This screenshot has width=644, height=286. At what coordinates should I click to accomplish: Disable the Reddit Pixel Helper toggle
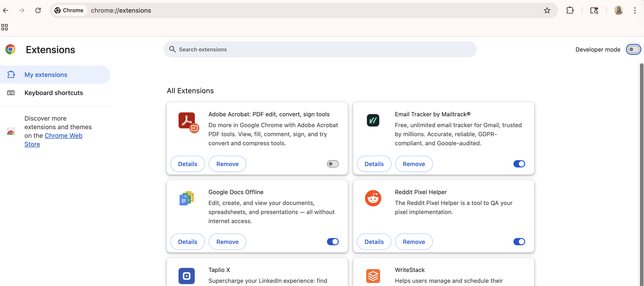tap(519, 242)
